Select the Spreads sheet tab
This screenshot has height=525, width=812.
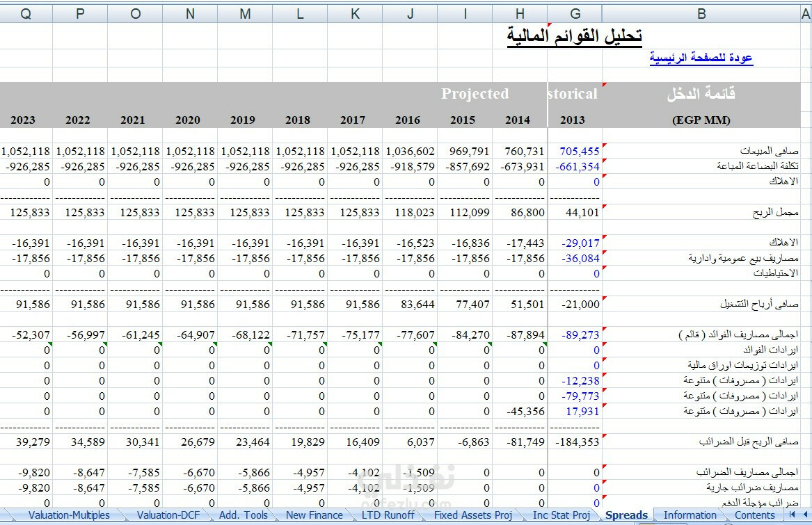(x=626, y=515)
